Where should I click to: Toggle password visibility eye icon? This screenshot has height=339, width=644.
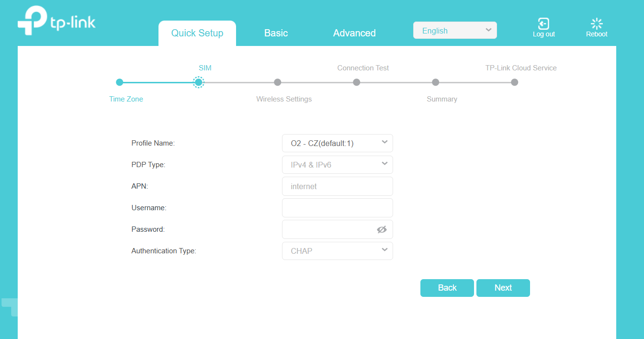(382, 229)
